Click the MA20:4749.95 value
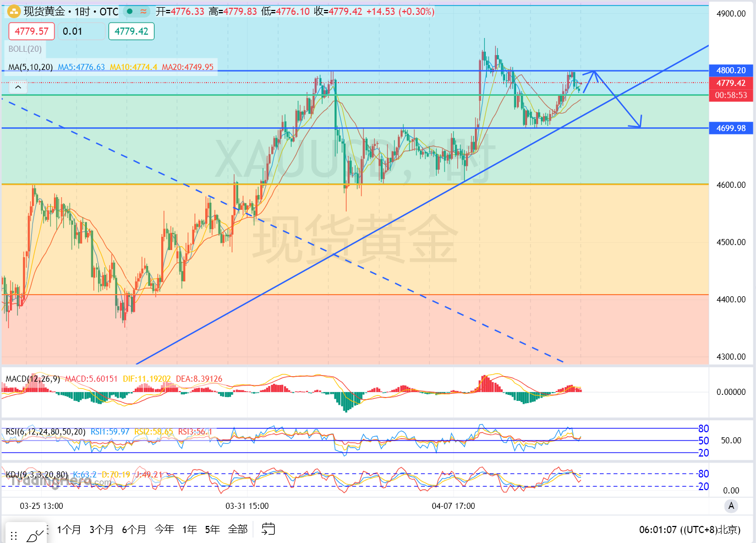The height and width of the screenshot is (543, 756). pos(188,67)
